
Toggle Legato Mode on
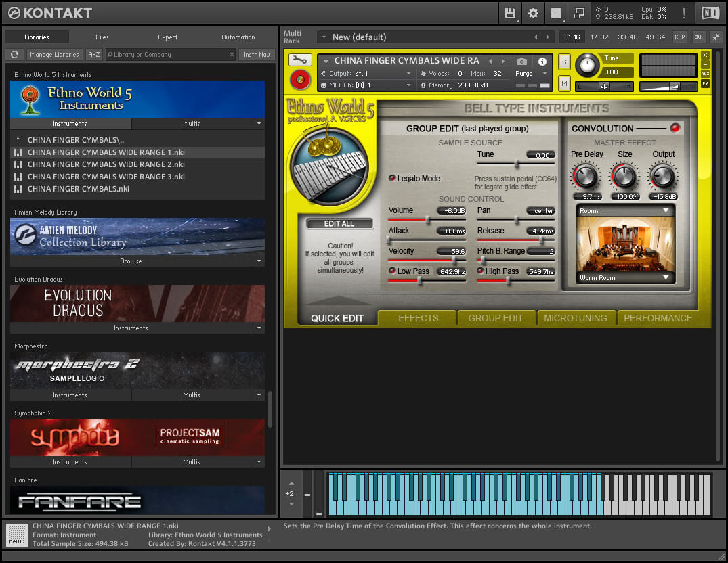(392, 178)
